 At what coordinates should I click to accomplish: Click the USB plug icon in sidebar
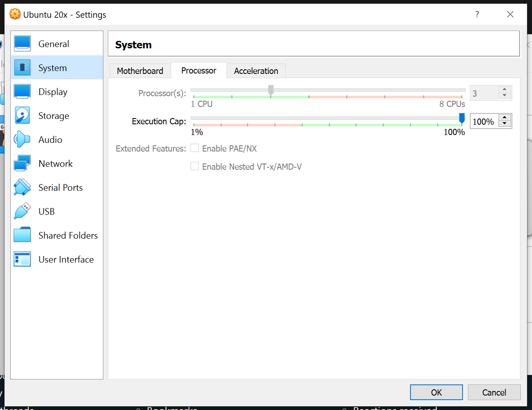tap(22, 211)
